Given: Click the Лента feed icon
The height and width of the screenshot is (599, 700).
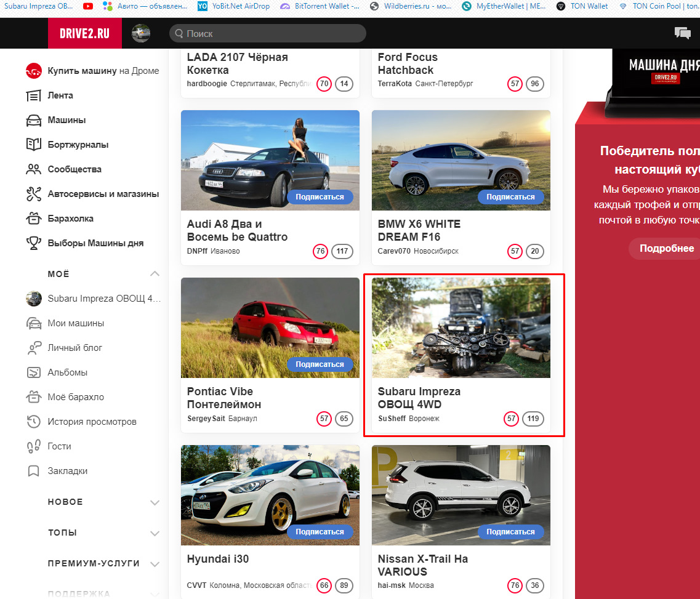Looking at the screenshot, I should (x=33, y=95).
